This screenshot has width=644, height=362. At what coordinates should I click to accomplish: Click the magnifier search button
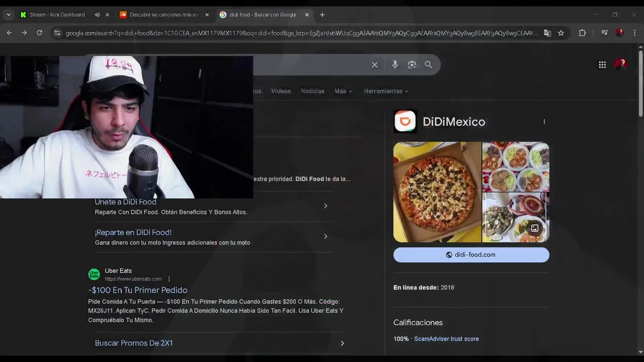point(428,65)
